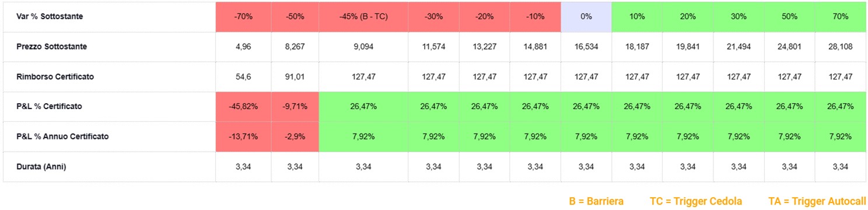The width and height of the screenshot is (868, 210).
Task: Click the -9,71% loss cell
Action: pyautogui.click(x=295, y=107)
